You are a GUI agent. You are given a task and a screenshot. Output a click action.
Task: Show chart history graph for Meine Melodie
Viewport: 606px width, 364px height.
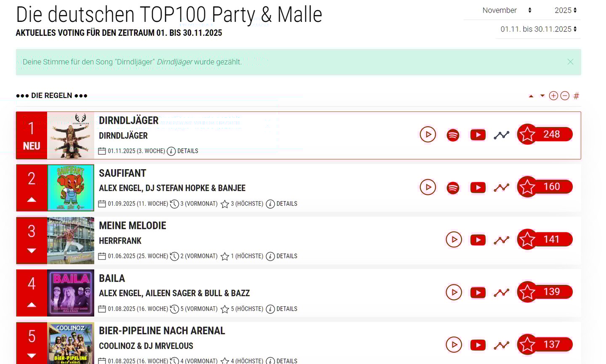point(501,240)
